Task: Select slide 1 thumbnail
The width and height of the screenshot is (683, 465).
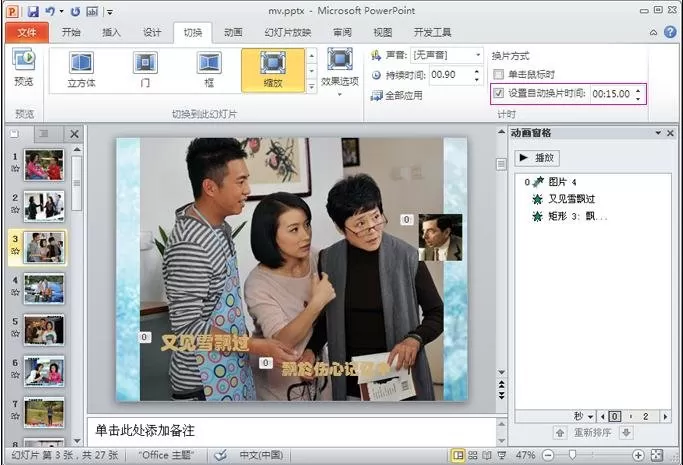Action: [44, 165]
